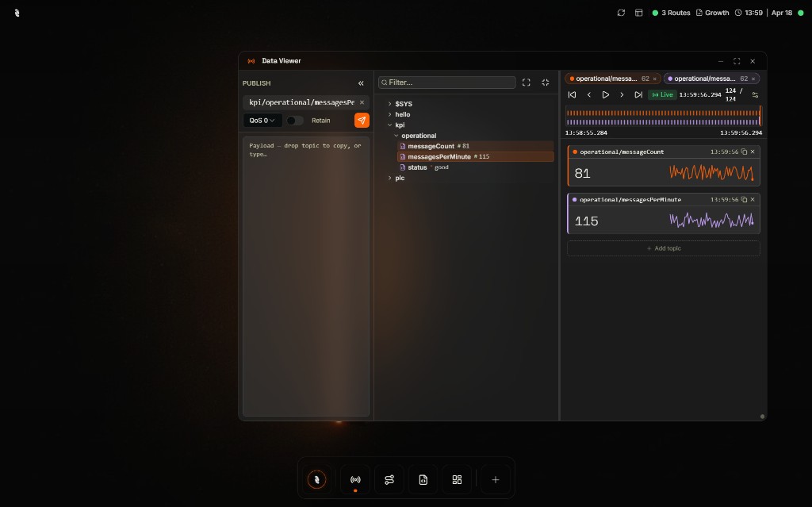The image size is (812, 507).
Task: Click the top bar layout panel icon
Action: tap(639, 13)
